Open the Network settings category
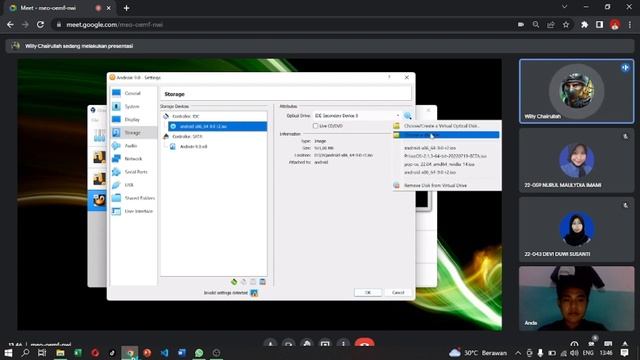This screenshot has width=640, height=360. (133, 158)
